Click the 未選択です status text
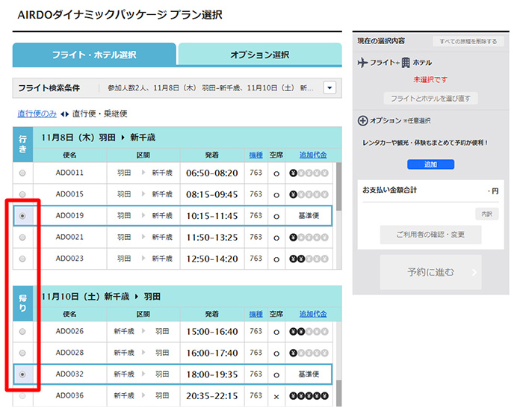Viewport: 523px width, 420px height. (x=430, y=80)
